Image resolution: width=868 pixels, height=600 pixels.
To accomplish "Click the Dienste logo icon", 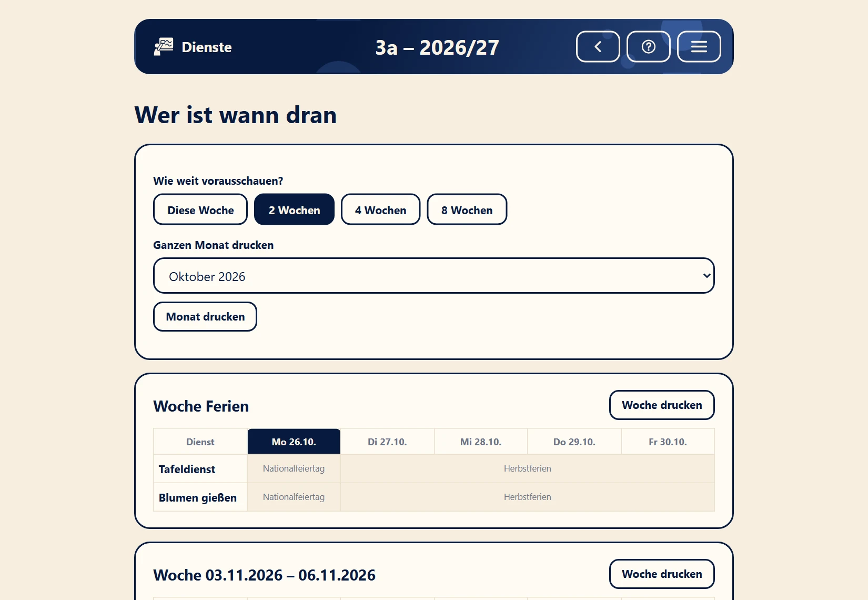I will tap(164, 47).
